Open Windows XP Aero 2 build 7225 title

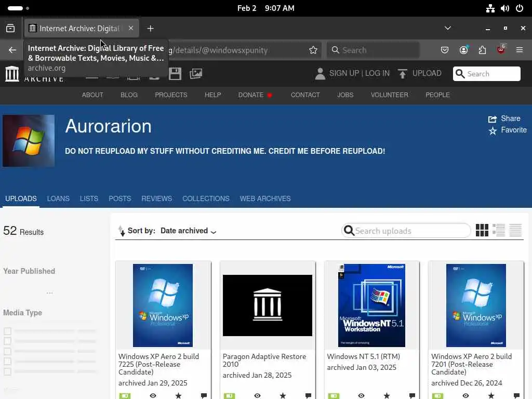coord(159,364)
